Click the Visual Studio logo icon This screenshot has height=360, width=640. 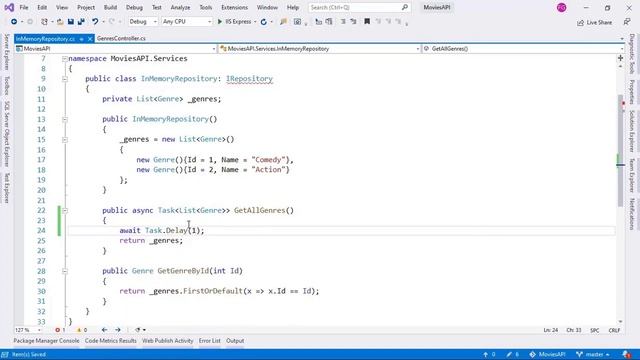click(x=9, y=7)
